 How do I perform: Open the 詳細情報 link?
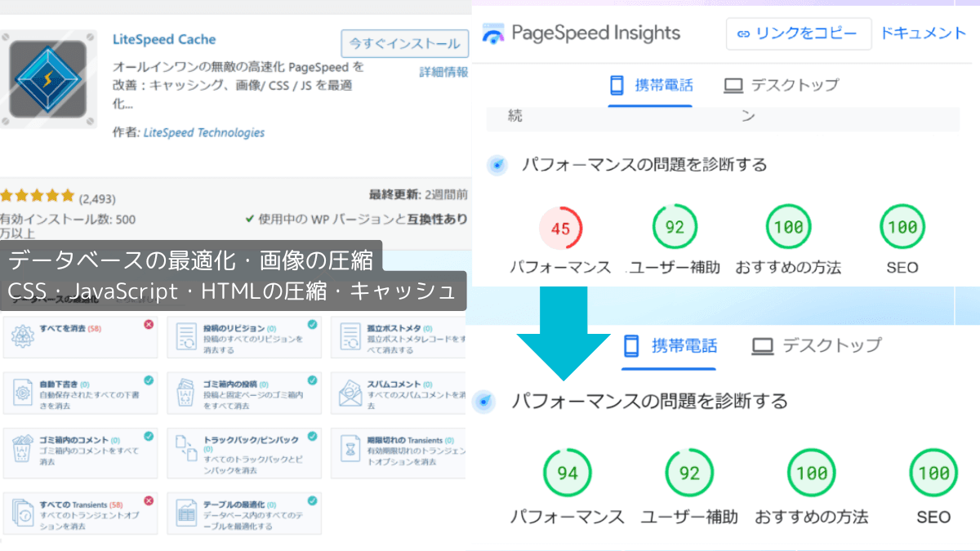point(443,72)
